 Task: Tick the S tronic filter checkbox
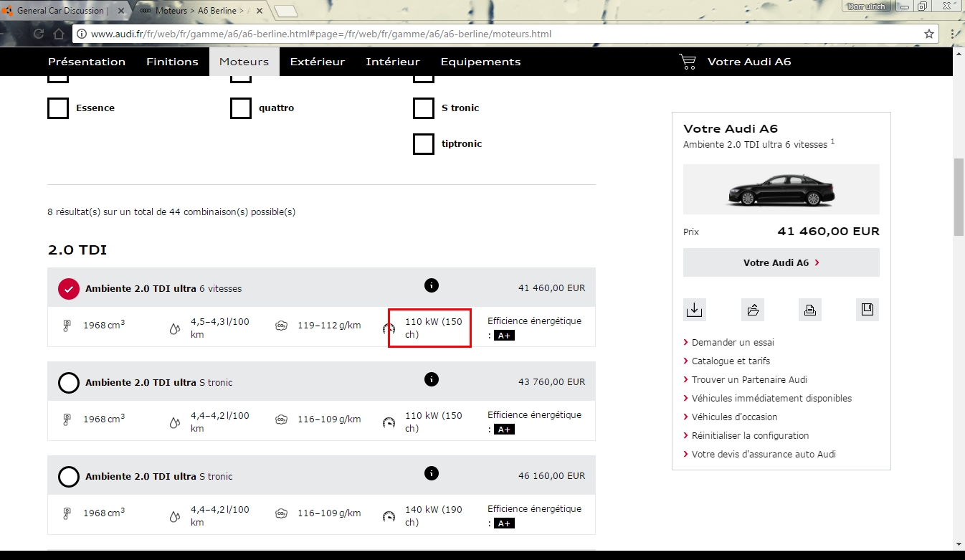[x=424, y=108]
